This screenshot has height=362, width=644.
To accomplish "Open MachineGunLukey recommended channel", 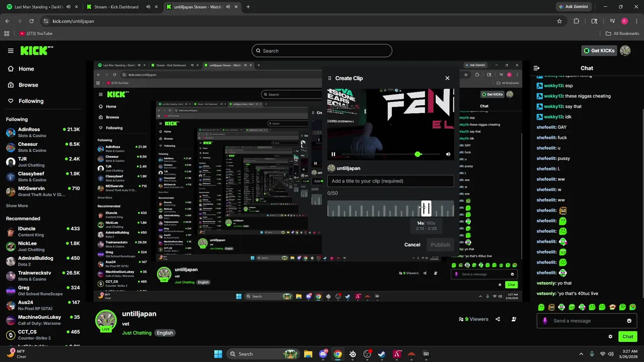I will coord(43,320).
